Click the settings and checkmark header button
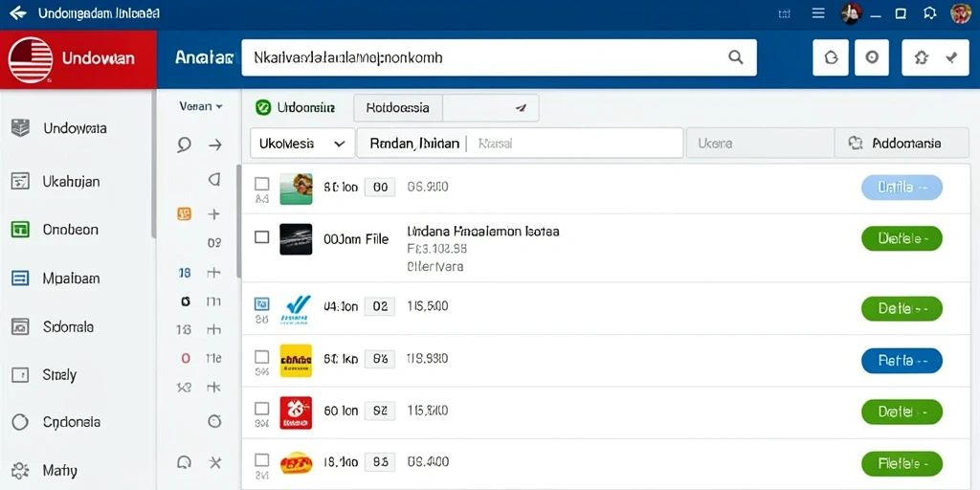This screenshot has height=490, width=980. coord(935,57)
